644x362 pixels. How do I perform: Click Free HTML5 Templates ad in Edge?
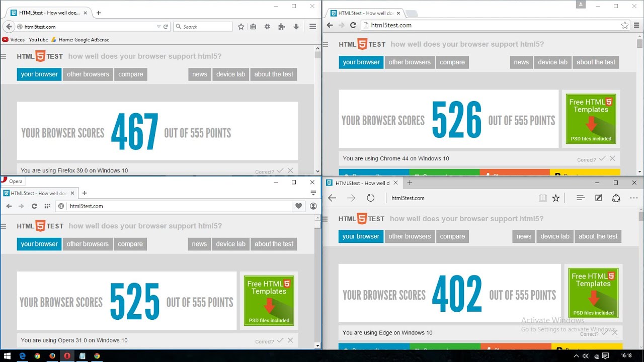tap(593, 293)
